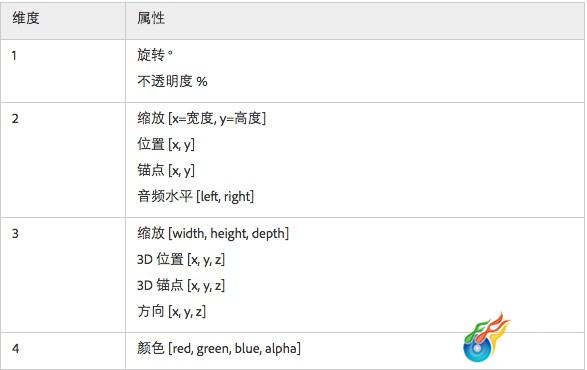Screen dimensions: 587x370
Task: Select the 属性 column header
Action: 150,18
